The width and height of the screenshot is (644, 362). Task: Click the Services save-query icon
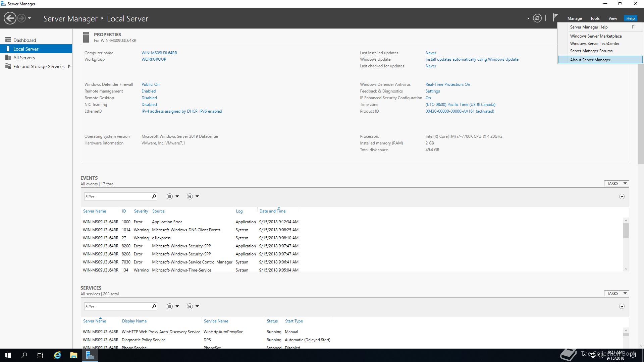coord(190,306)
